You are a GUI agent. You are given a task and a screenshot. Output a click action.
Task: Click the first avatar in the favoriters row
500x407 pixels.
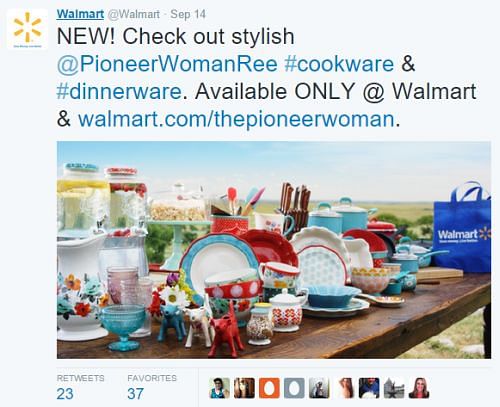[219, 388]
